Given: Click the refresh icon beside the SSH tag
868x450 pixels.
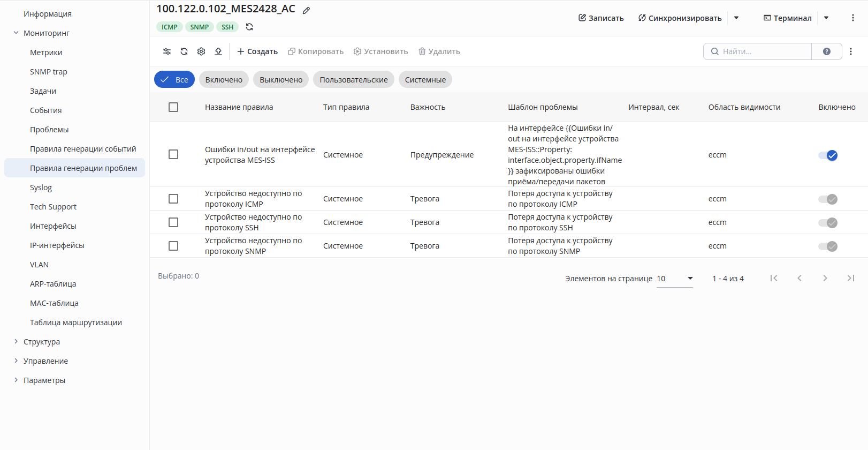Looking at the screenshot, I should [249, 27].
